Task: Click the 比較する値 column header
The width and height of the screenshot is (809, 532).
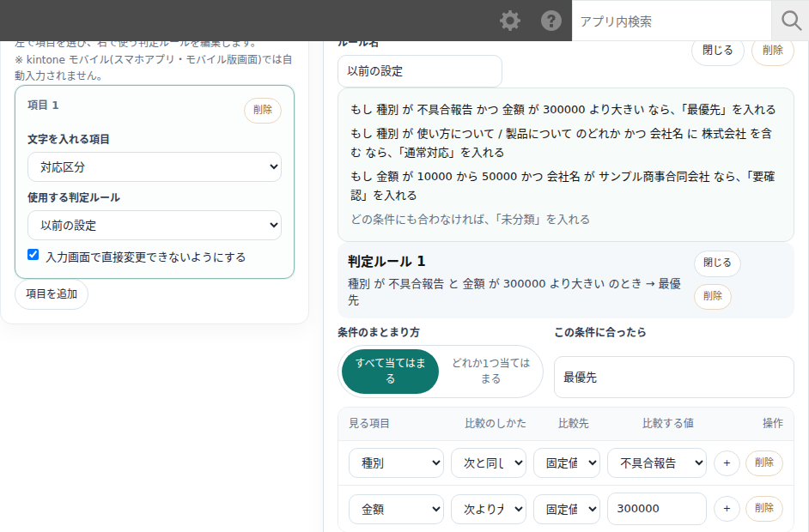Action: [x=667, y=424]
